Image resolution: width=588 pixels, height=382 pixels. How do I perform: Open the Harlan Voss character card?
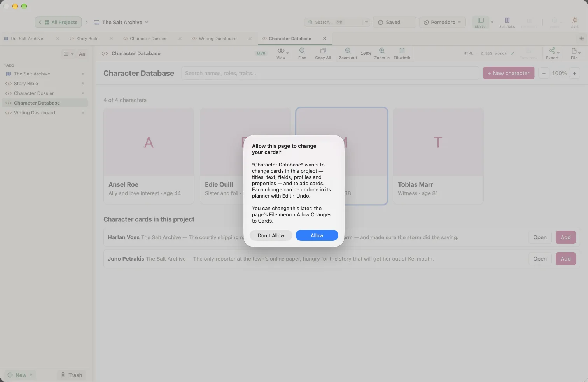coord(540,237)
